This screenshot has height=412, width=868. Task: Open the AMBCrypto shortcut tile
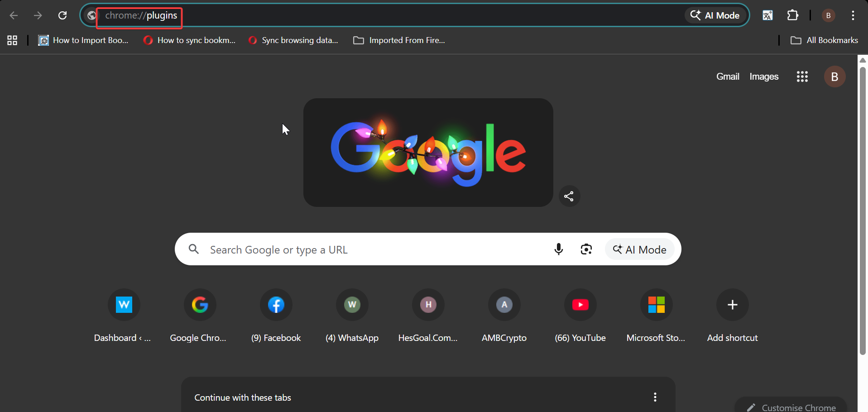point(504,316)
